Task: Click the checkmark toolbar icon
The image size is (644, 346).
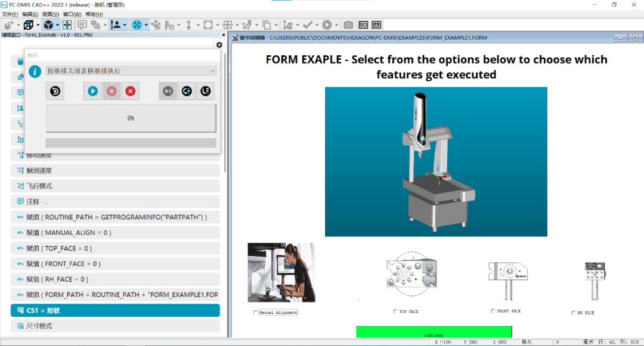Action: (x=308, y=25)
